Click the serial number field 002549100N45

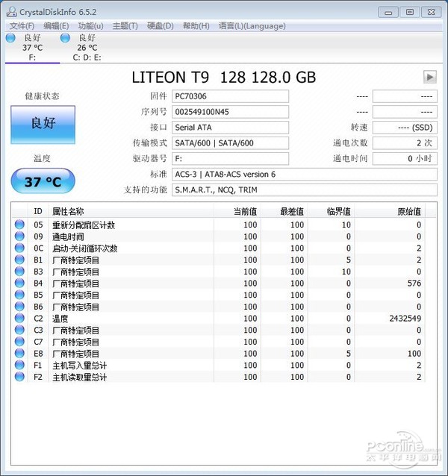[230, 112]
